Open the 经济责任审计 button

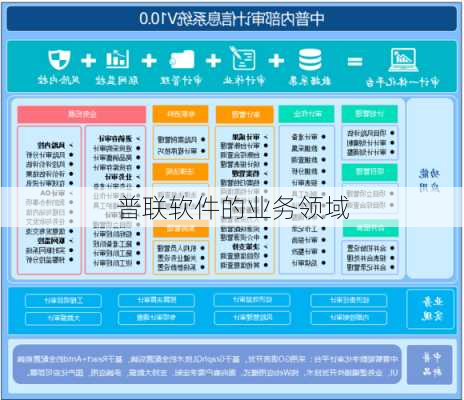pyautogui.click(x=349, y=300)
